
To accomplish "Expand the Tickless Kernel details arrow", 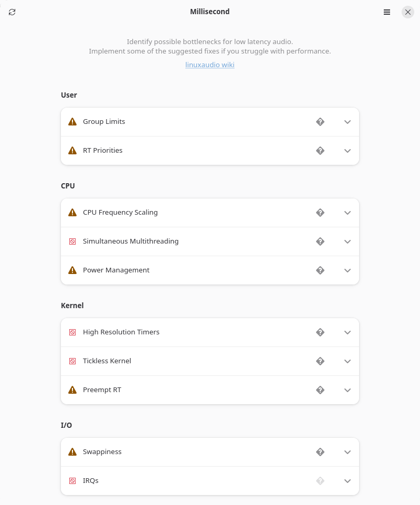I will pos(347,361).
